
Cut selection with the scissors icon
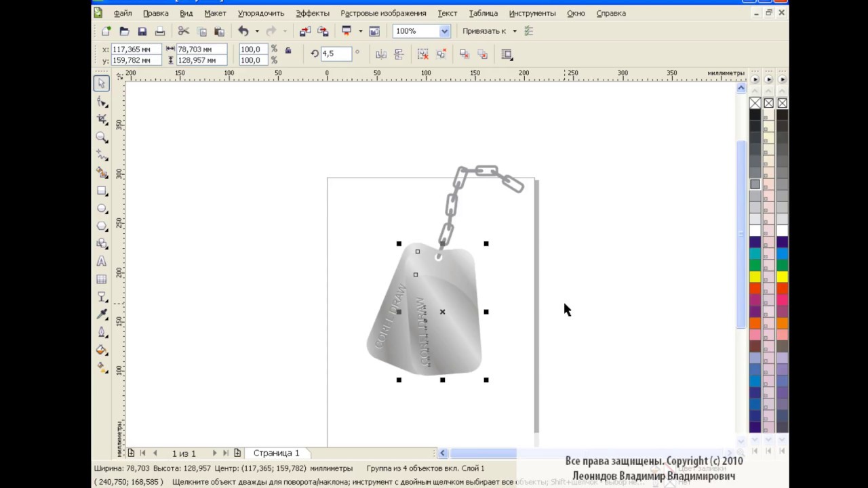(x=183, y=31)
